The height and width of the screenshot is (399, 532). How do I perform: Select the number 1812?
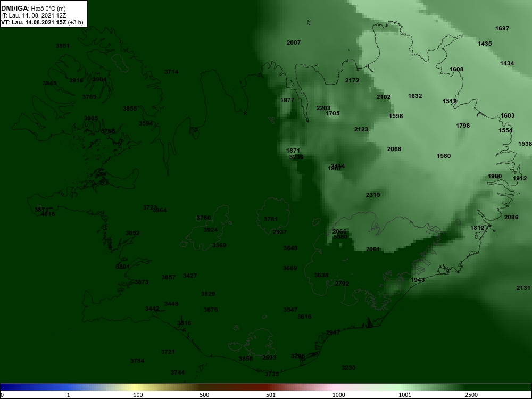pyautogui.click(x=477, y=228)
